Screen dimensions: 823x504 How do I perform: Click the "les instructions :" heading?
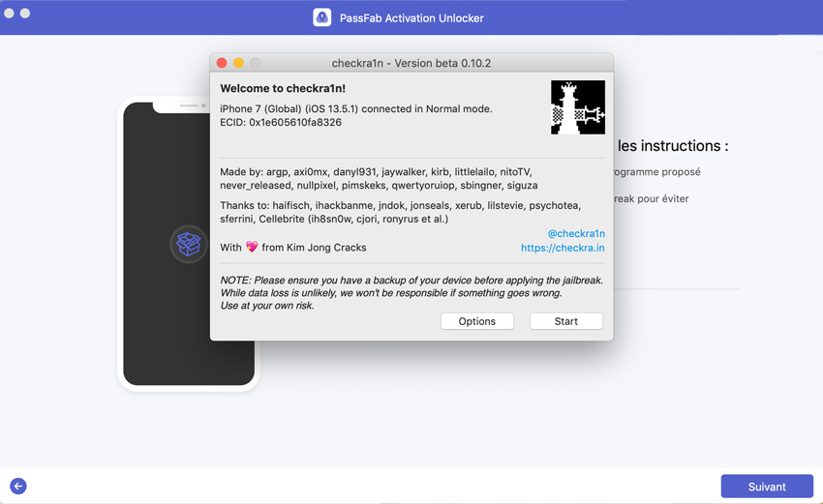point(673,145)
